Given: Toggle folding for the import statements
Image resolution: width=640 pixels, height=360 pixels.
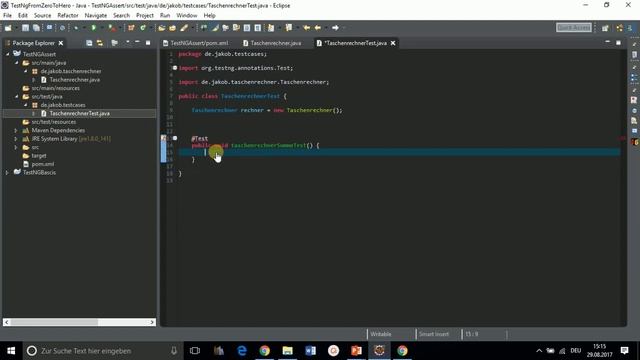Looking at the screenshot, I should pos(175,68).
